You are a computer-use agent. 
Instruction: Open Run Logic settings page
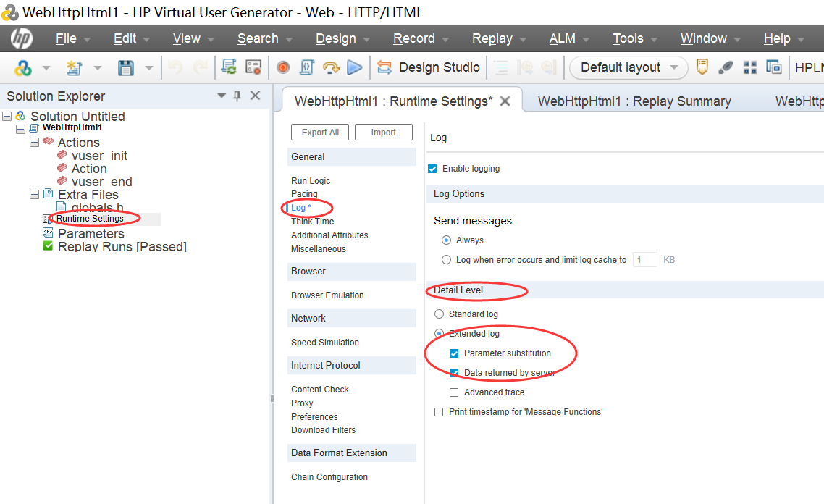(x=311, y=181)
